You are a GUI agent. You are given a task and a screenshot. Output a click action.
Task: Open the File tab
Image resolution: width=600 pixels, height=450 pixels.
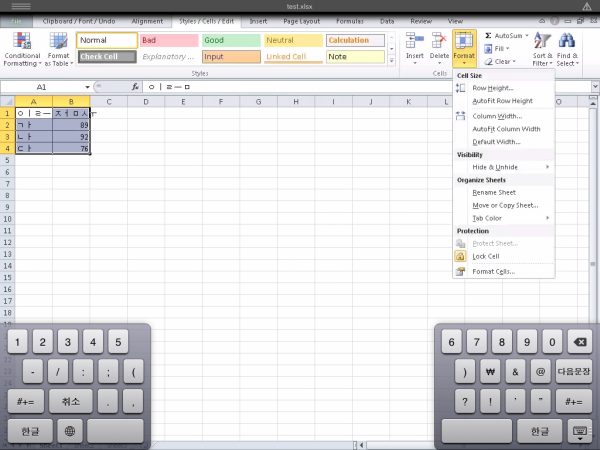click(x=16, y=21)
